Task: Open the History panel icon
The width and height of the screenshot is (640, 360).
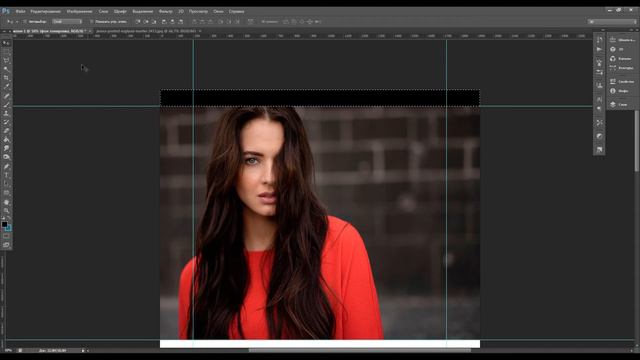Action: pyautogui.click(x=599, y=40)
